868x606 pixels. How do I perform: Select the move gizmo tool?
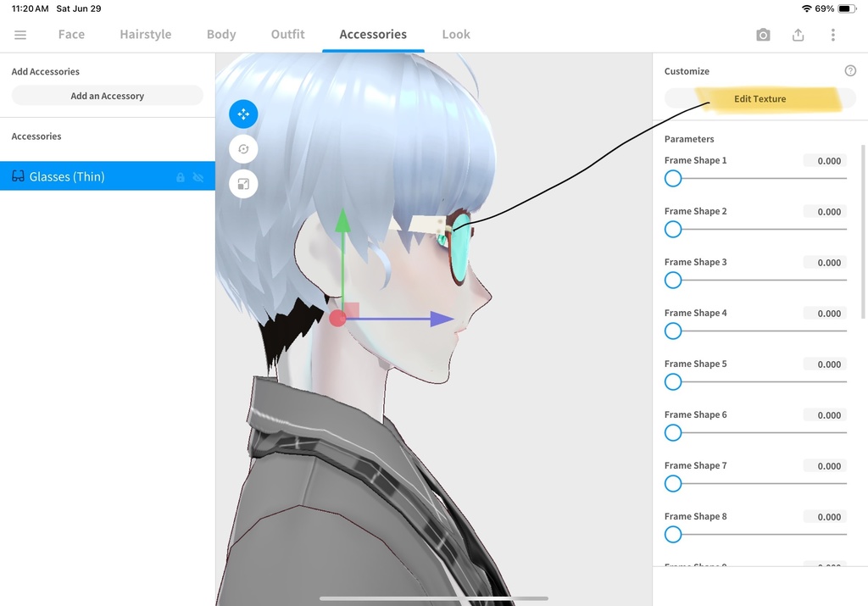coord(243,114)
